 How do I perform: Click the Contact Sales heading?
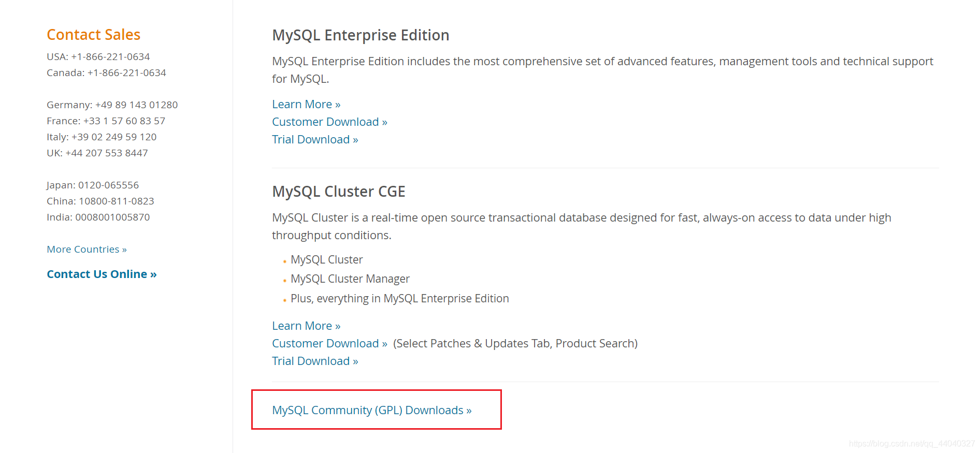(93, 34)
